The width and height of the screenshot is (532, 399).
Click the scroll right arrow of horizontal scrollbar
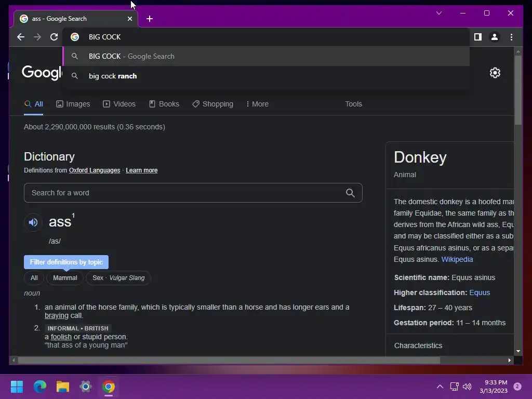click(x=509, y=361)
